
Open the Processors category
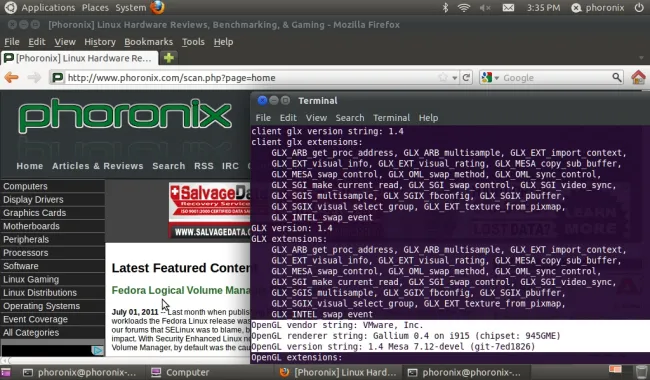tap(53, 252)
